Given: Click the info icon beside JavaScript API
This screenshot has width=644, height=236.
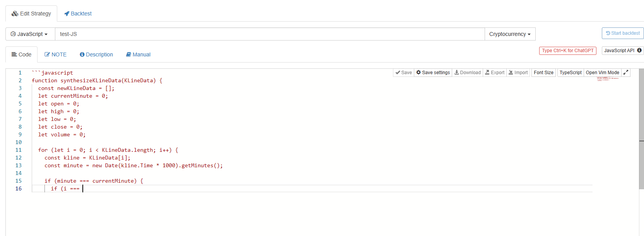Looking at the screenshot, I should coord(639,51).
